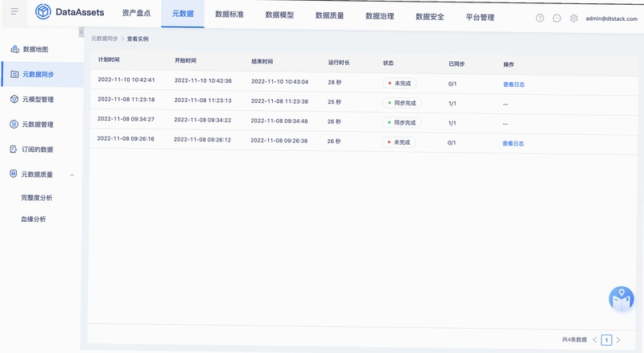This screenshot has height=353, width=644.
Task: Click 查看日志 for 2022-11-10 10:42:41 row
Action: pos(514,84)
